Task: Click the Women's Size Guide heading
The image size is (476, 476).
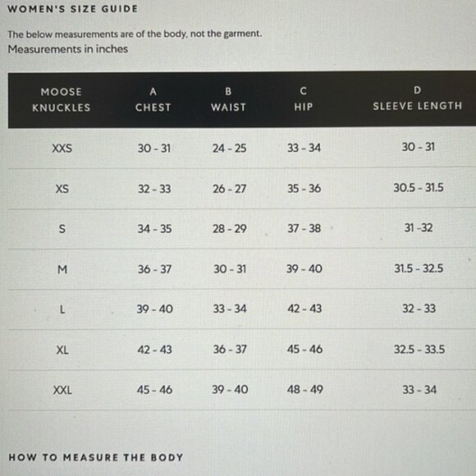Action: pyautogui.click(x=72, y=9)
